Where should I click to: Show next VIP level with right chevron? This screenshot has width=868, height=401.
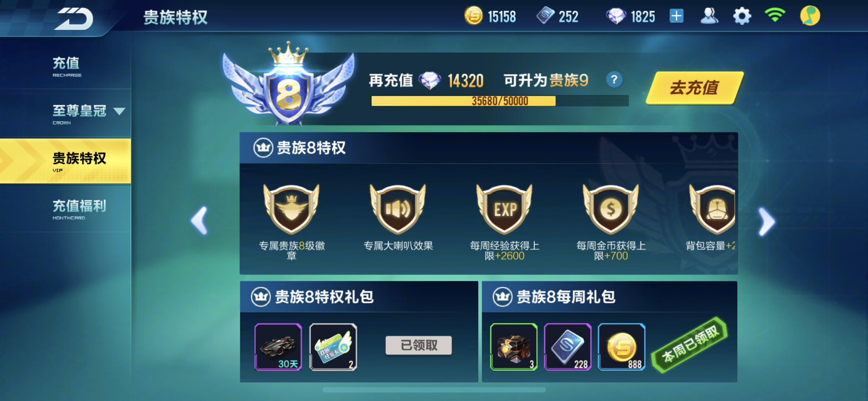click(x=766, y=221)
